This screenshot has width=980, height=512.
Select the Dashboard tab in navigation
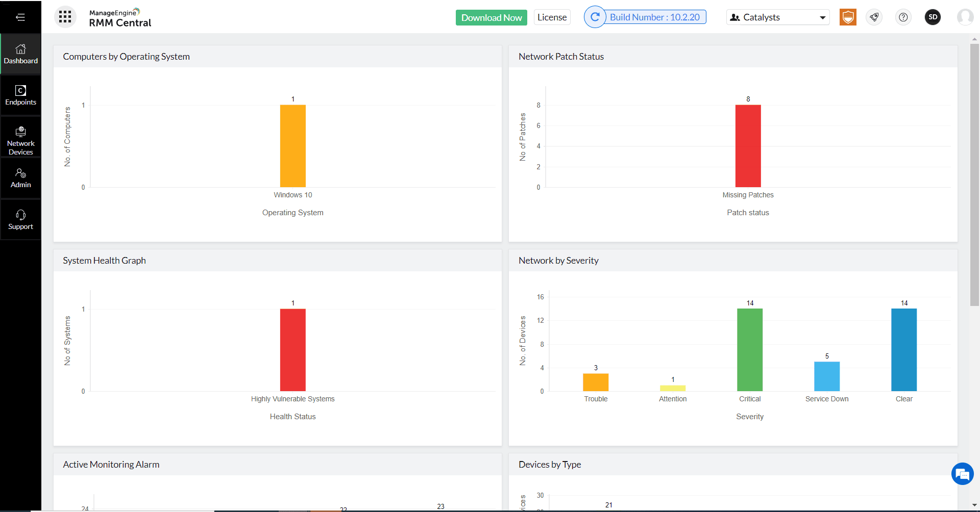(x=20, y=54)
